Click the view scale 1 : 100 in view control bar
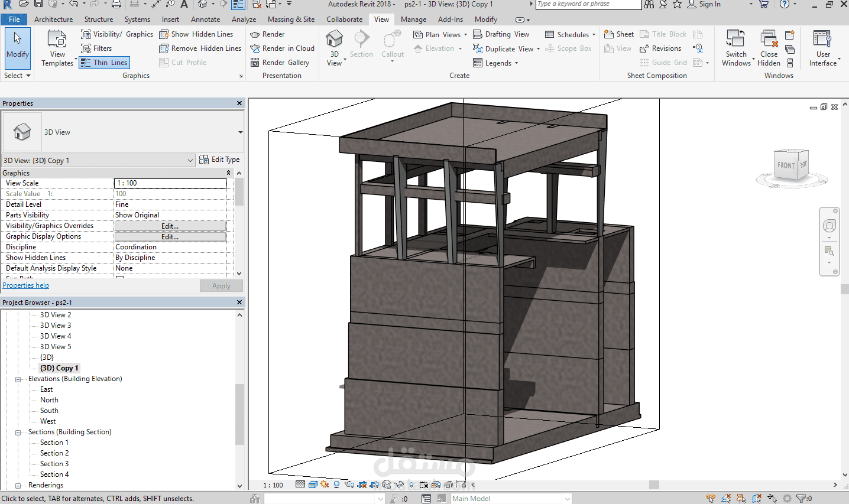This screenshot has width=849, height=504. tap(273, 485)
